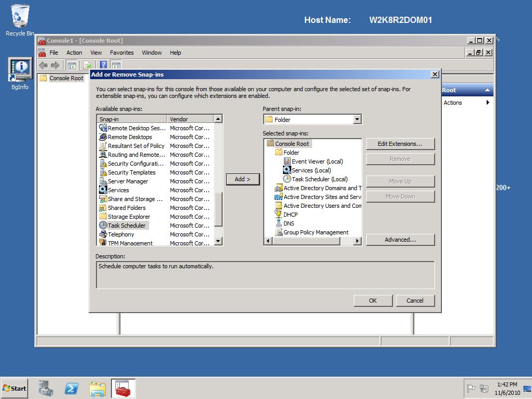The width and height of the screenshot is (532, 399).
Task: Click the Help toolbar icon
Action: (x=103, y=65)
